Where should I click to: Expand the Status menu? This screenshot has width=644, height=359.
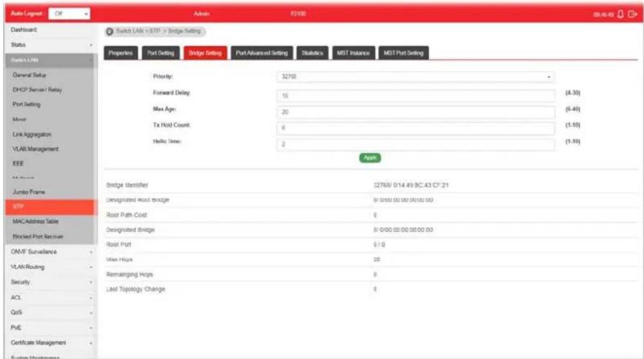coord(51,45)
